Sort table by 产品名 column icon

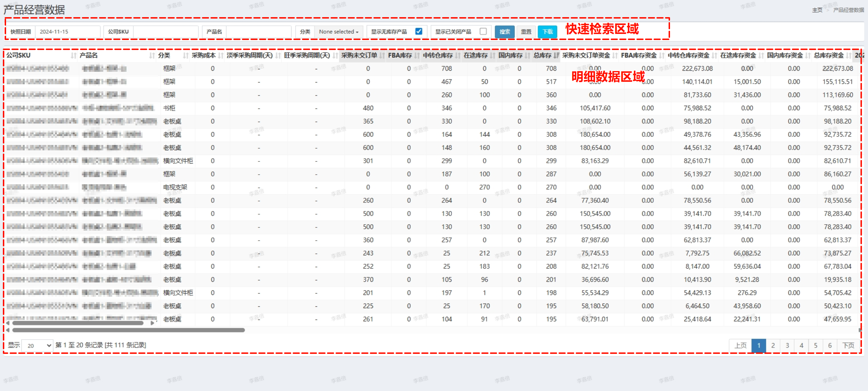(152, 55)
